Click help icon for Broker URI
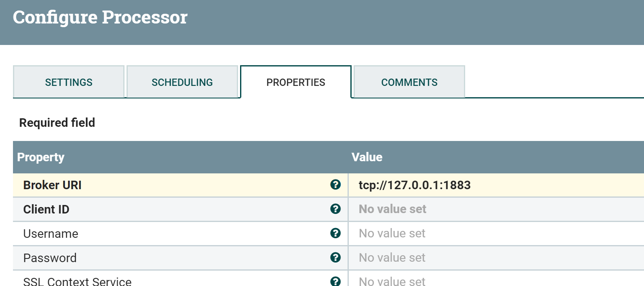The image size is (644, 286). tap(335, 185)
